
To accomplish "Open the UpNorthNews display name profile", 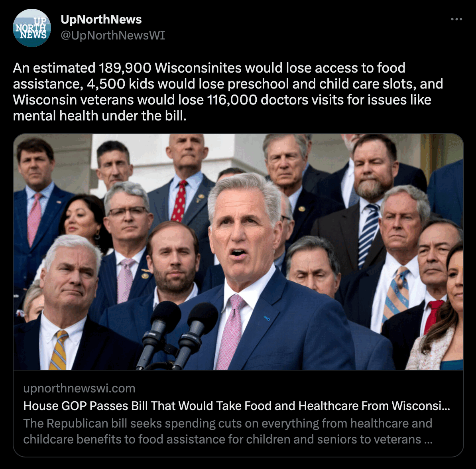I will coord(101,20).
